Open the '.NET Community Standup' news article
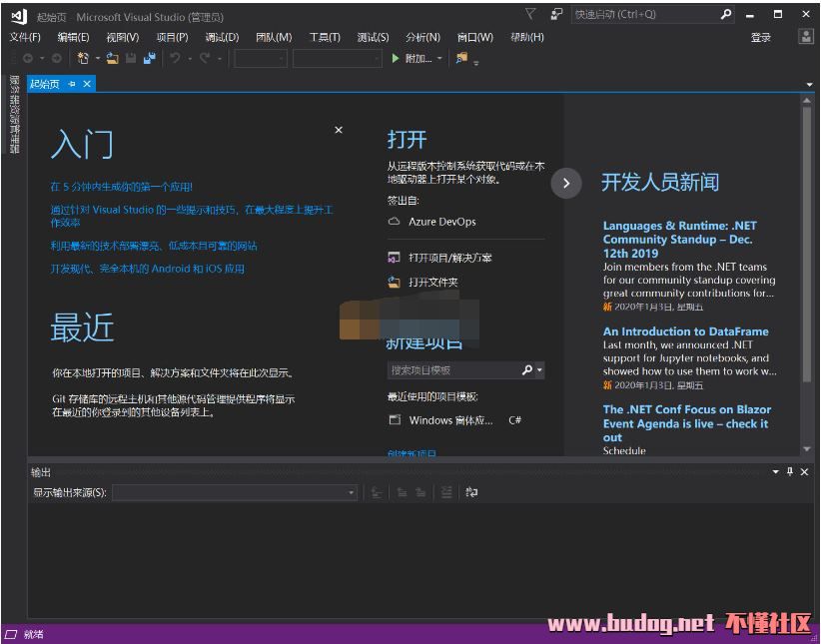The width and height of the screenshot is (821, 644). coord(679,240)
